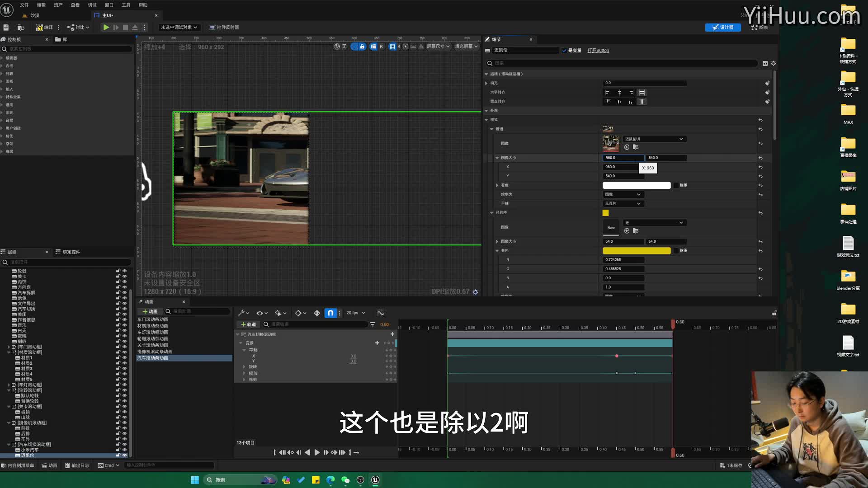Open sequencer wrench actions menu
868x488 pixels.
click(x=244, y=313)
